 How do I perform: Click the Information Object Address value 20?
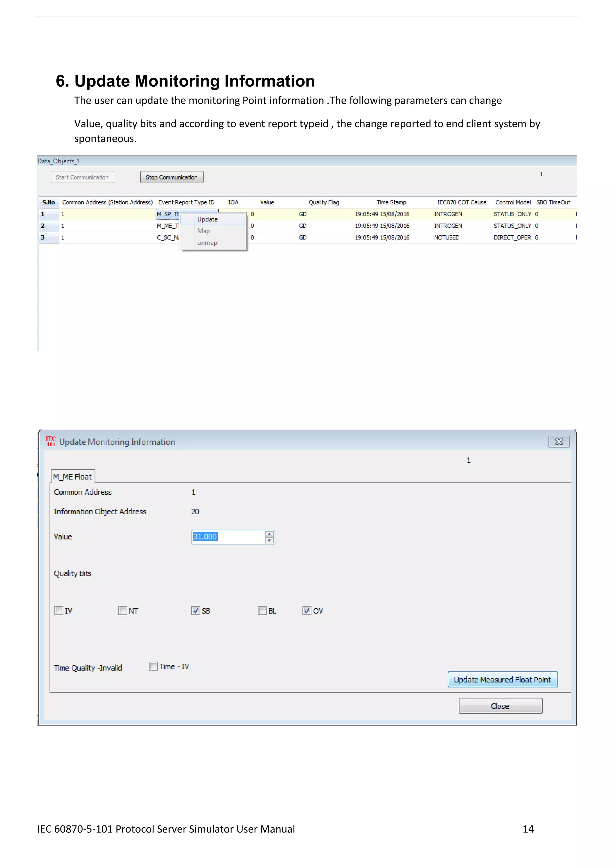click(195, 512)
